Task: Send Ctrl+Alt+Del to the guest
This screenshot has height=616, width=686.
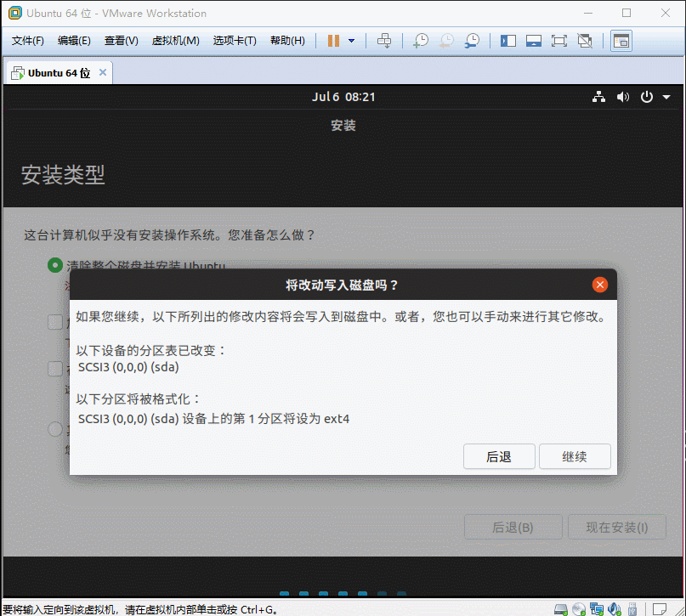Action: (x=384, y=41)
